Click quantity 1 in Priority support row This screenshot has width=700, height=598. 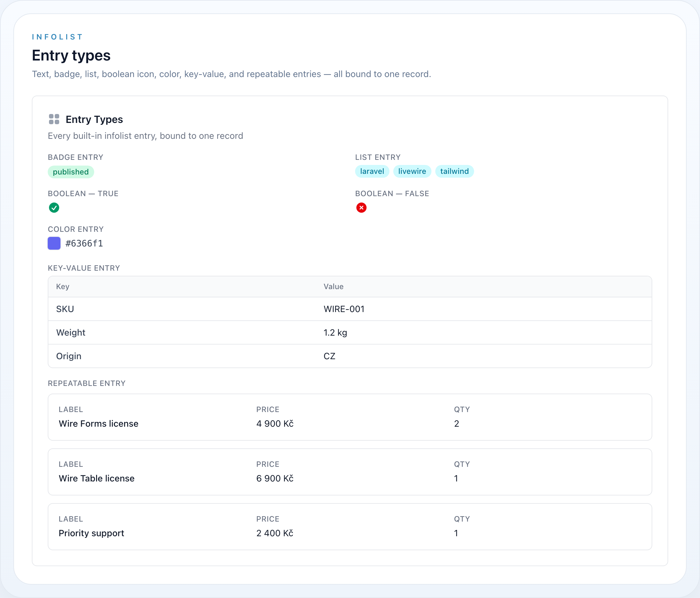pos(456,533)
